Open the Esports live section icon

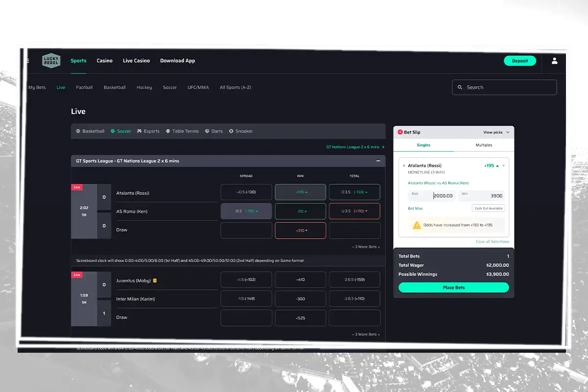pyautogui.click(x=139, y=131)
